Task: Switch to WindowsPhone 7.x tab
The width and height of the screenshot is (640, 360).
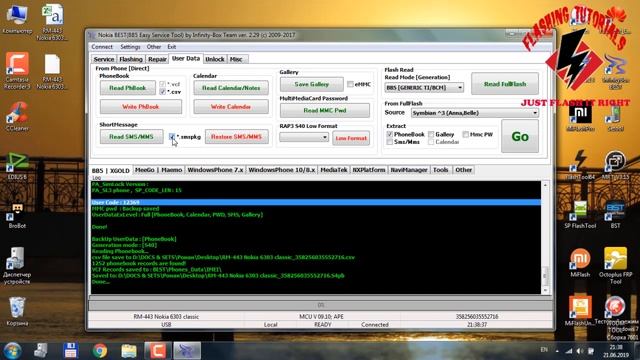Action: (x=215, y=170)
